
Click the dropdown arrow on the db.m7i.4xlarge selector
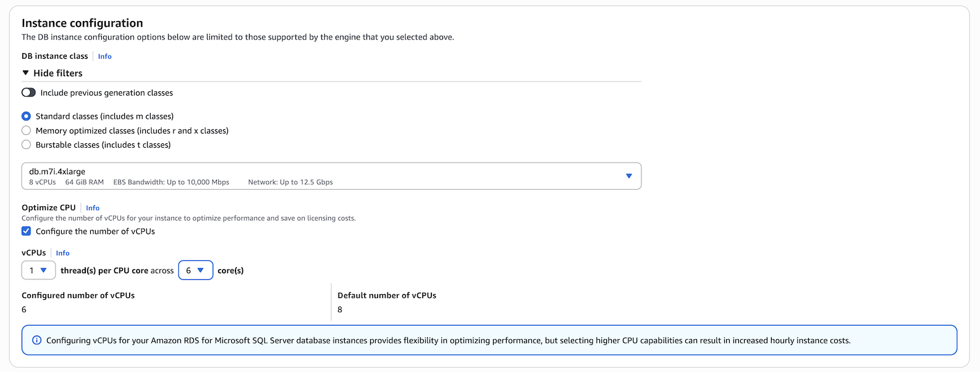coord(629,176)
